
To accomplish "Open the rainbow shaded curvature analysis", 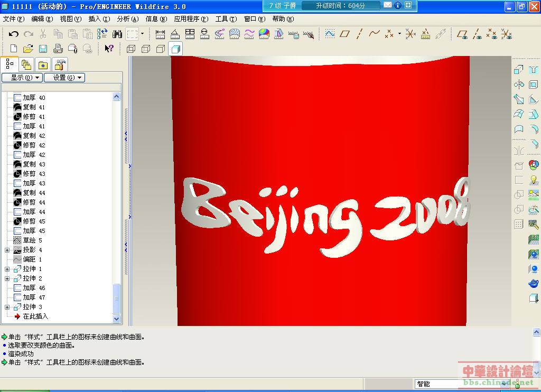I will point(264,34).
